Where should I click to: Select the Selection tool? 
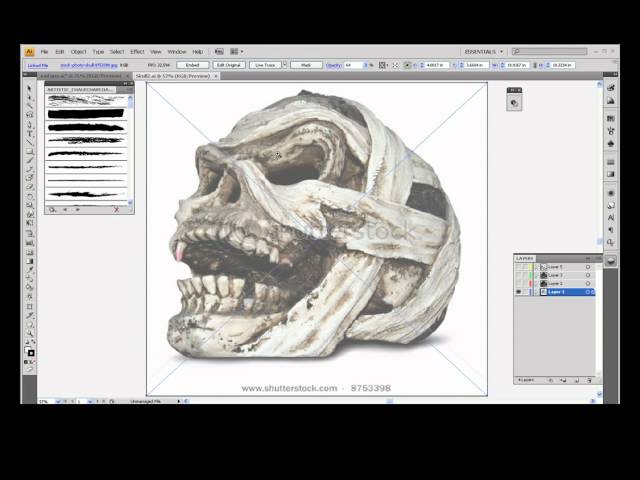point(29,88)
